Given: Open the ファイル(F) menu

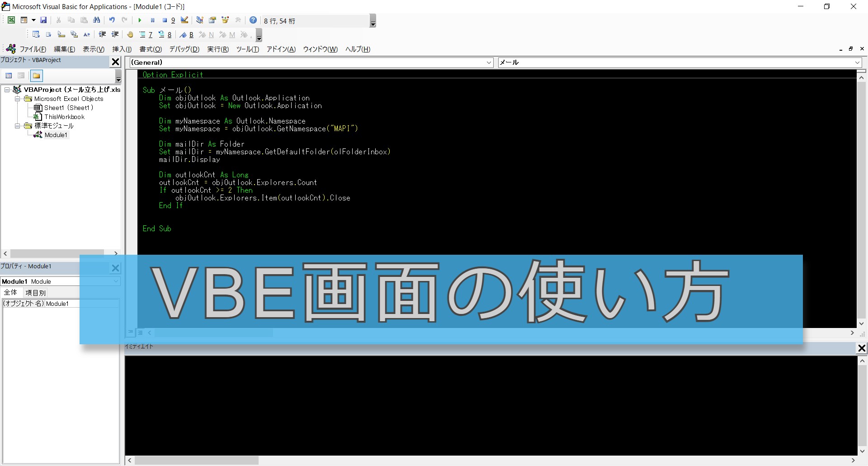Looking at the screenshot, I should click(33, 49).
